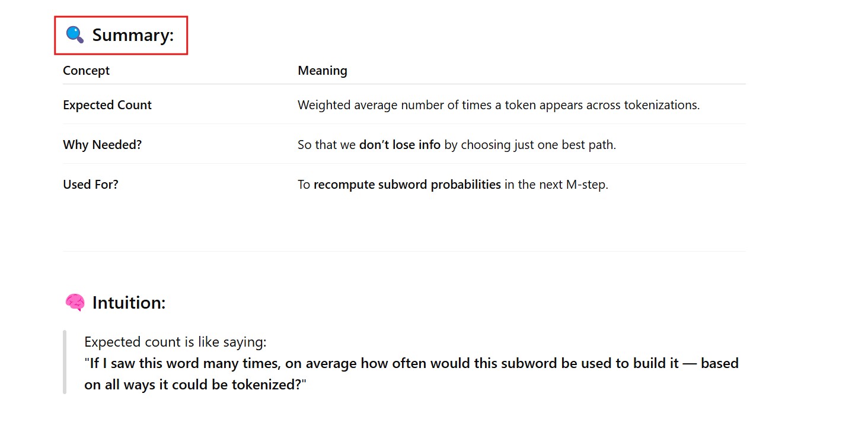The height and width of the screenshot is (425, 868).
Task: Click the quote's last line "on all ways"
Action: (195, 385)
